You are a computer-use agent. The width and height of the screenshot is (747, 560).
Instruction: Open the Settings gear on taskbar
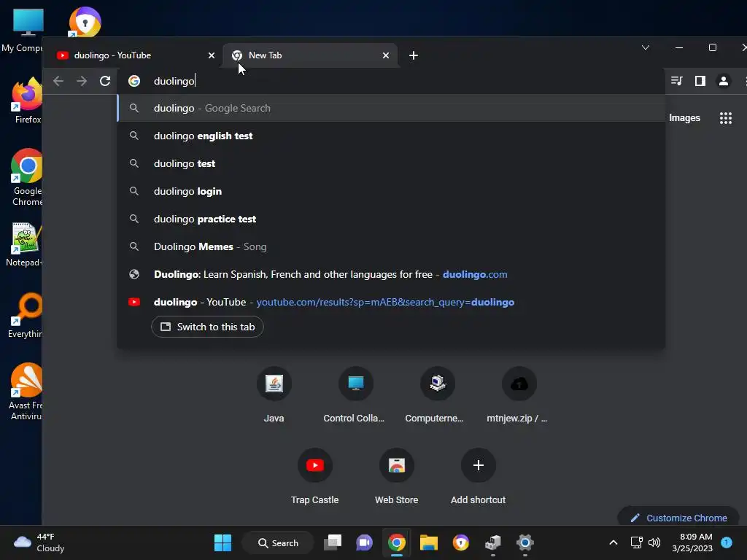(x=525, y=542)
